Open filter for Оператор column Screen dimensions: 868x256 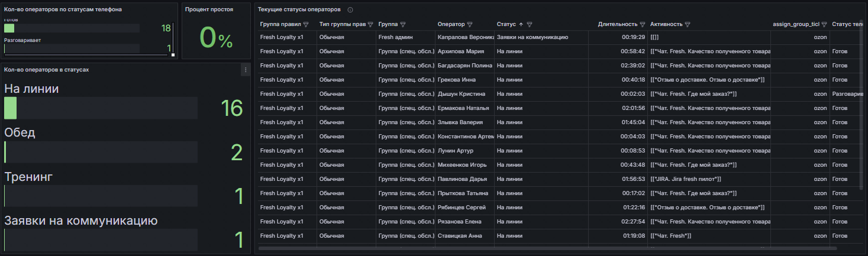(470, 25)
